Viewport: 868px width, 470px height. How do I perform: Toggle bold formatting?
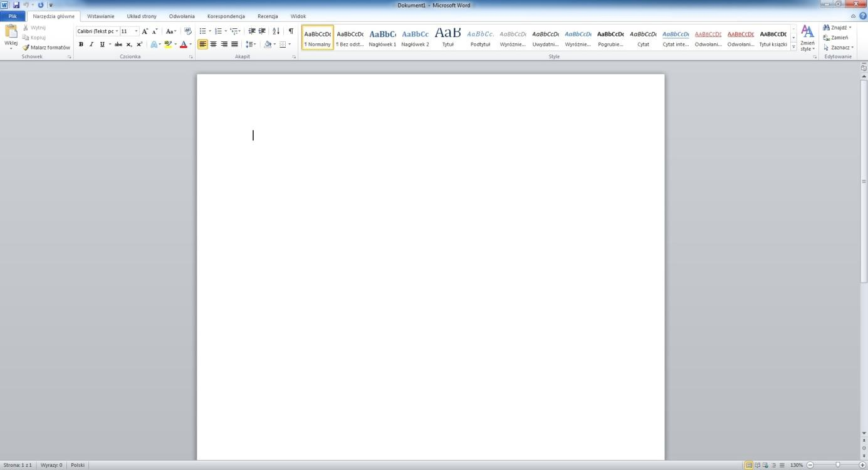[81, 44]
